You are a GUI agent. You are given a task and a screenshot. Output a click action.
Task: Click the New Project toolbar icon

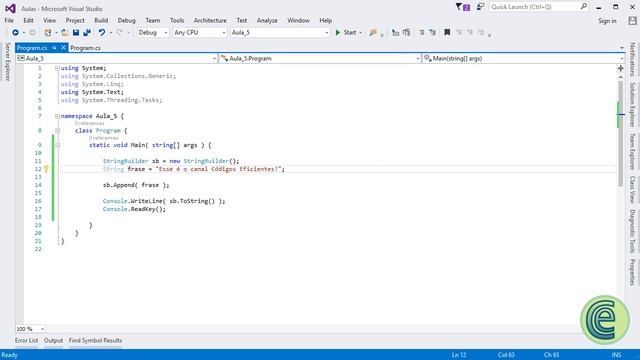48,32
